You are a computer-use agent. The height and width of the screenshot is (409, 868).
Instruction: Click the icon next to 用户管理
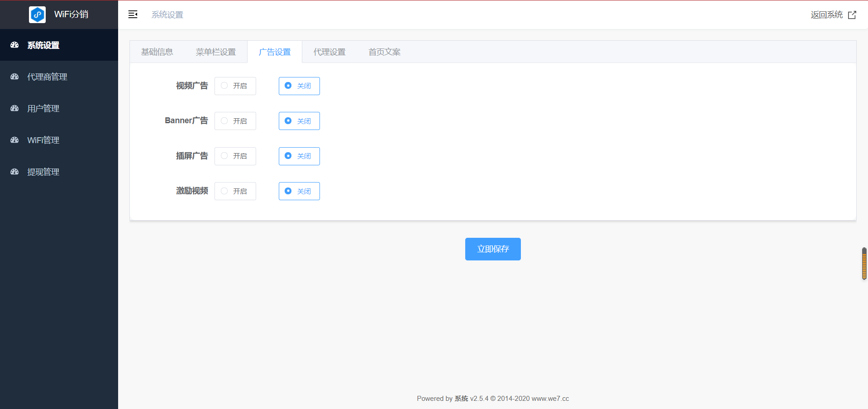14,109
